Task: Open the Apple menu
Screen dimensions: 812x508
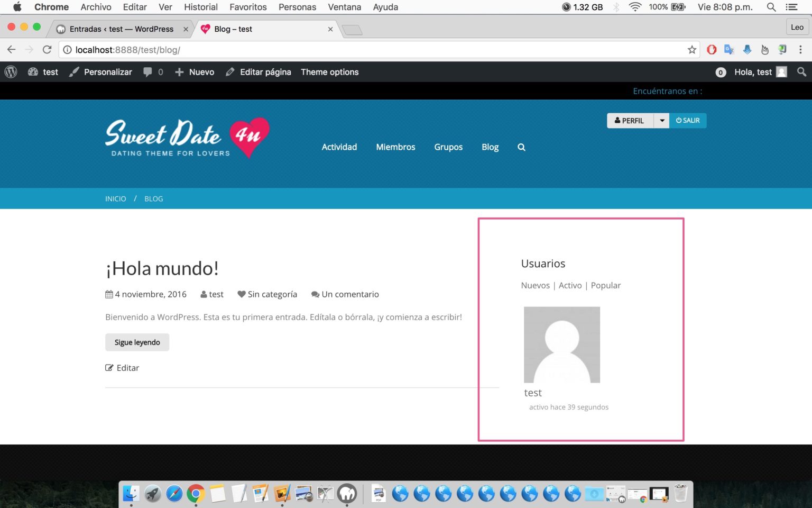Action: tap(17, 7)
